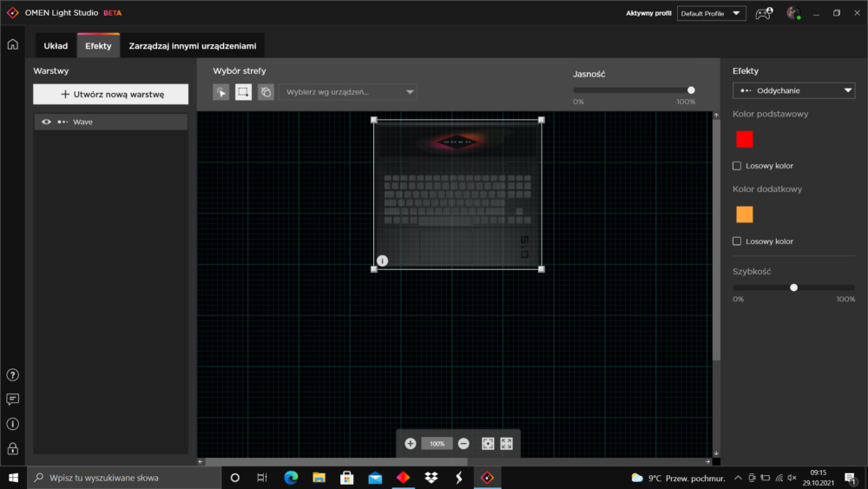Open Zarządzaj innymi urządzeniami tab
The height and width of the screenshot is (489, 868).
point(193,46)
